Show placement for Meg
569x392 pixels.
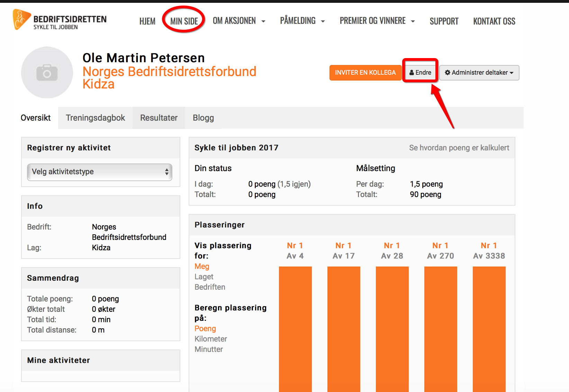coord(202,266)
